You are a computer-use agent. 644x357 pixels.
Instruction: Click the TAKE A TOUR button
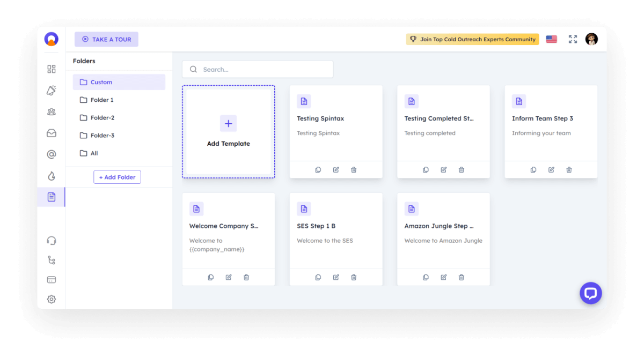106,39
